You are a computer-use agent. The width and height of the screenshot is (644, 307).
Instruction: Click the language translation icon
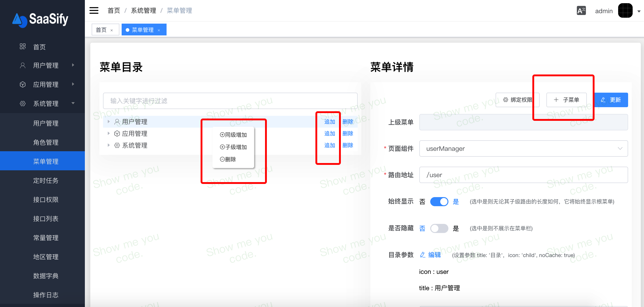pyautogui.click(x=581, y=10)
